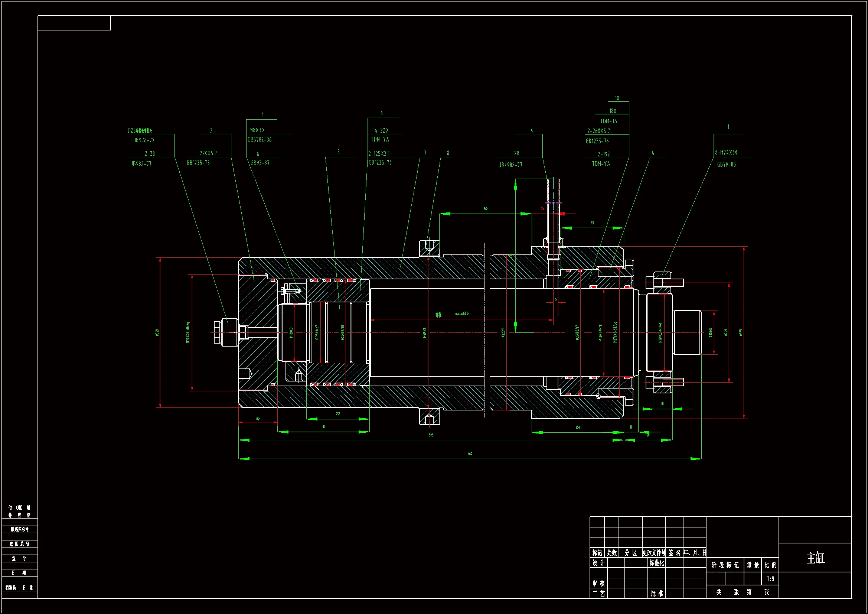
Task: Select the empty box at top-left frame corner
Action: point(74,23)
